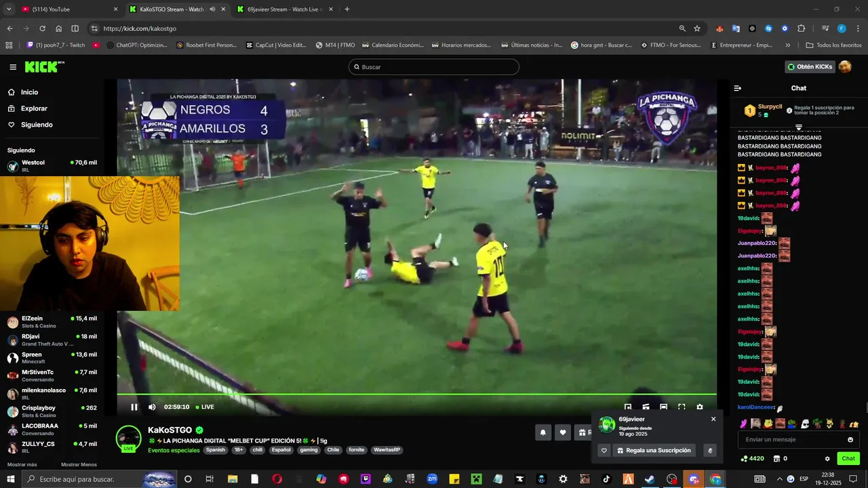Click the gift subscription button under the video
Screen dimensions: 868x488
(583, 432)
